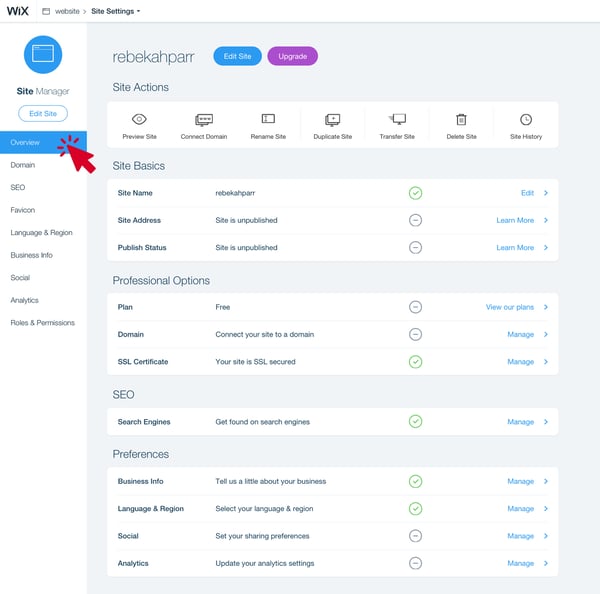Click the Preview Site eye icon
This screenshot has width=600, height=594.
tap(139, 119)
